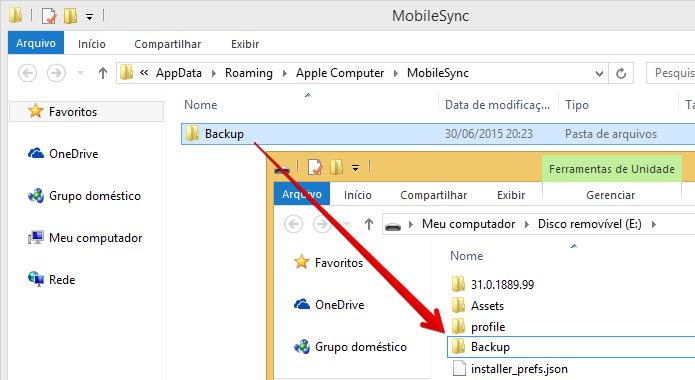The image size is (695, 380).
Task: Click the Properties icon in removable disk window
Action: 315,167
